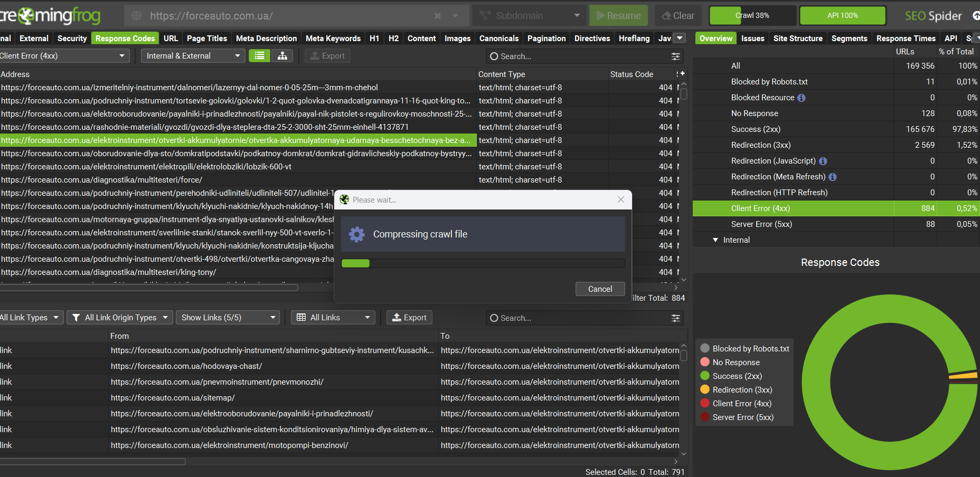Export the Response Codes table
The image size is (980, 477).
(x=327, y=56)
